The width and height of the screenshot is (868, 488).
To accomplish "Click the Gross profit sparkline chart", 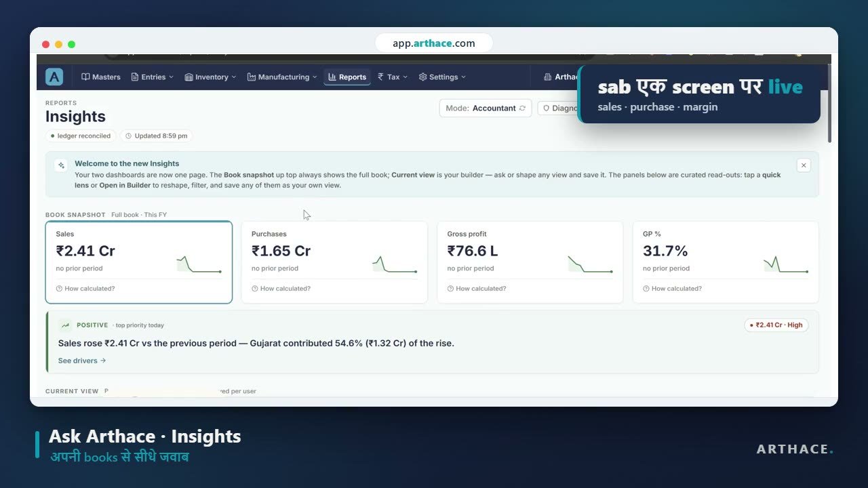I will [x=590, y=264].
